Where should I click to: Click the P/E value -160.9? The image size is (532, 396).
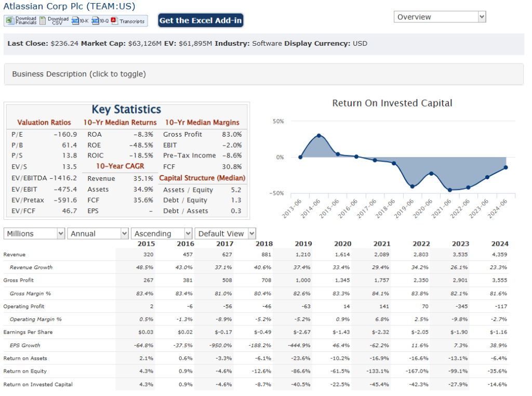65,135
